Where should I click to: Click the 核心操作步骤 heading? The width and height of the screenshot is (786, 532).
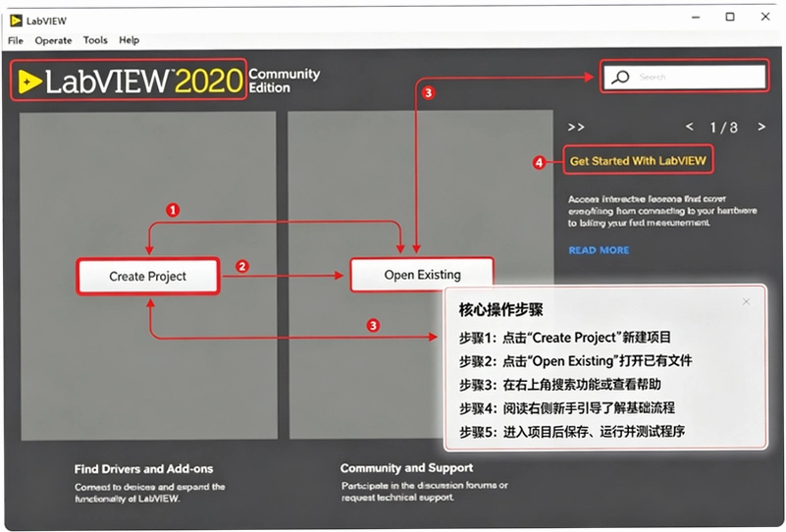pos(500,310)
